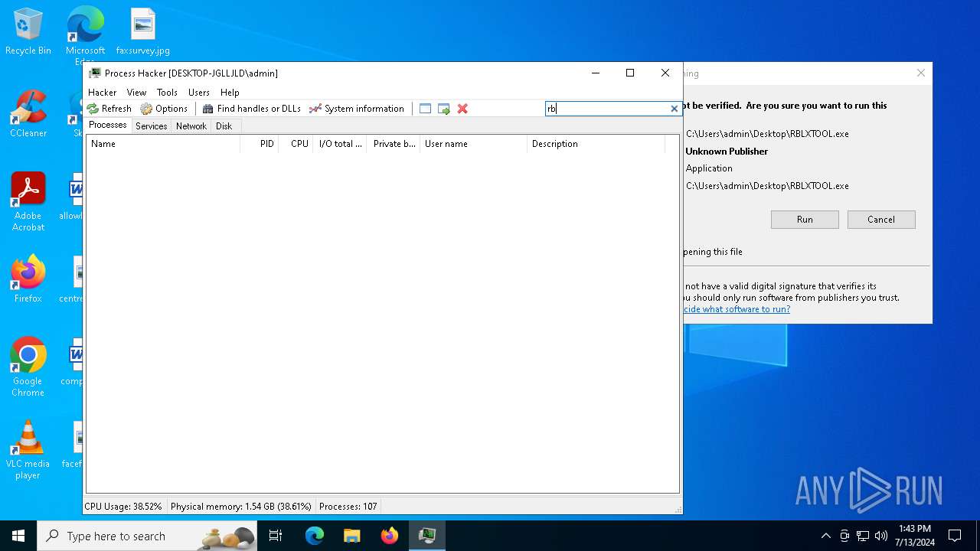
Task: Open faxsurvey.jpg desktop file
Action: (x=143, y=32)
